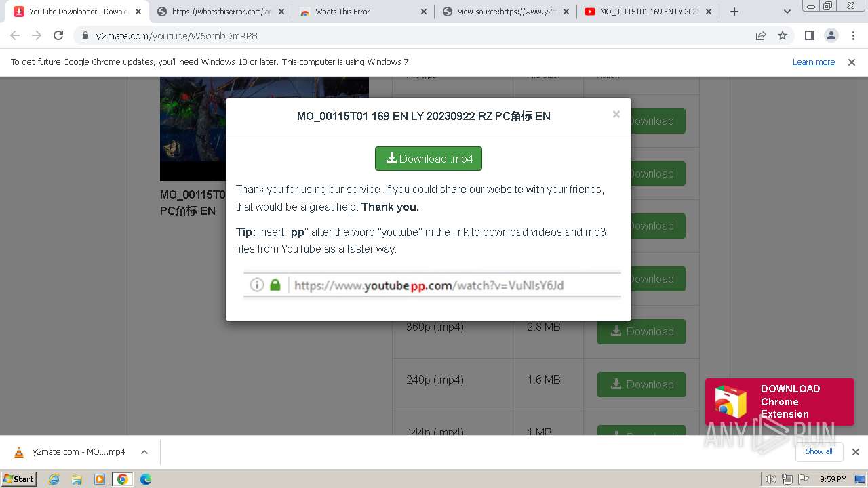Image resolution: width=868 pixels, height=488 pixels.
Task: Click the green Download .mp4 button
Action: pyautogui.click(x=428, y=159)
